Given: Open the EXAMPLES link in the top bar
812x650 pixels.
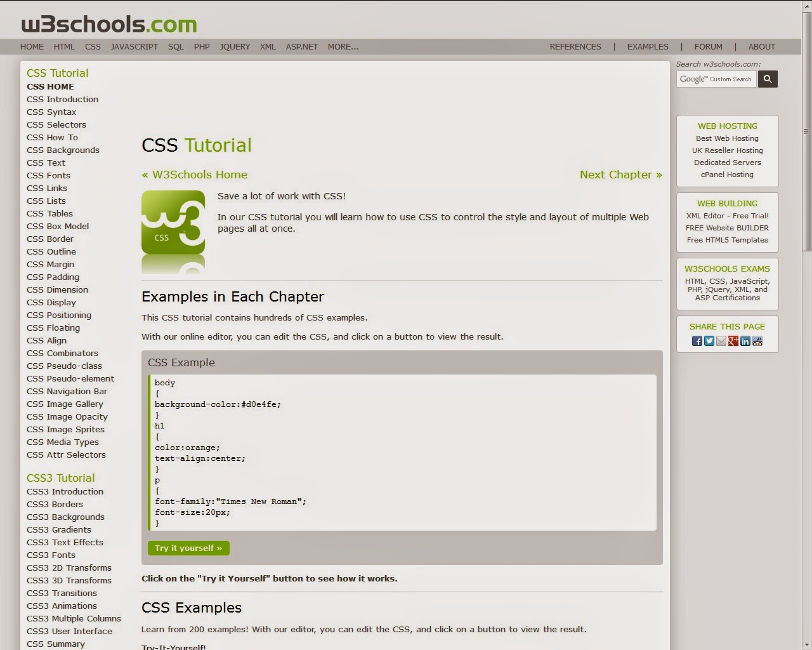Looking at the screenshot, I should [x=648, y=46].
